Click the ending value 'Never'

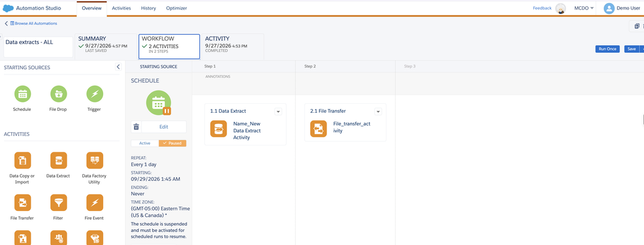click(x=138, y=193)
